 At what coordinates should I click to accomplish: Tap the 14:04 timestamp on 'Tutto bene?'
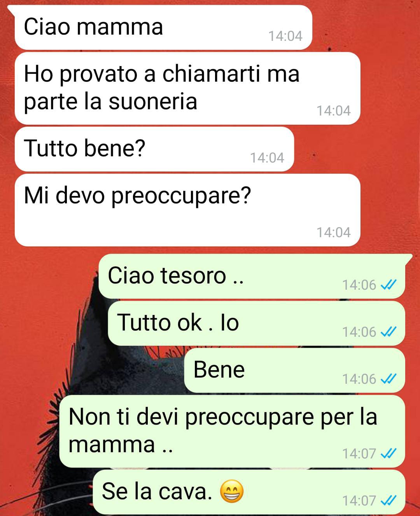coord(267,158)
